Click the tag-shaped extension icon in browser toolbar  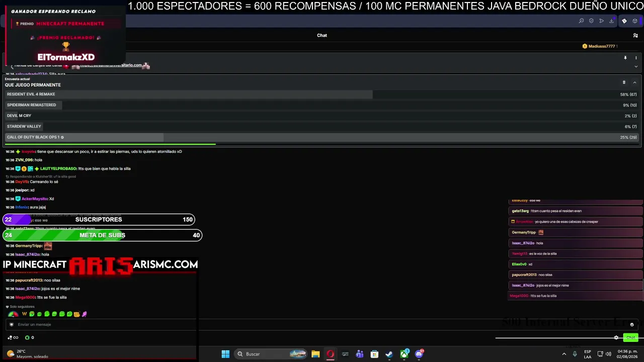[x=624, y=21]
